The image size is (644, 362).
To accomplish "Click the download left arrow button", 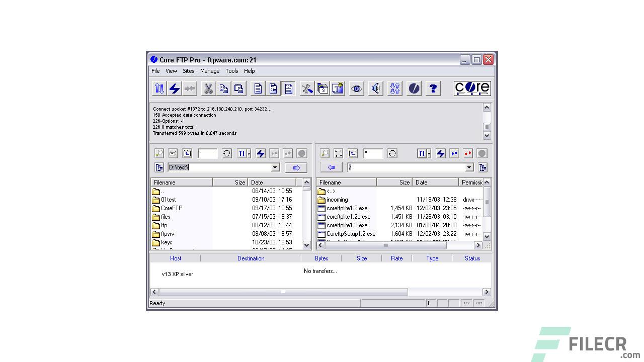I will [x=331, y=167].
